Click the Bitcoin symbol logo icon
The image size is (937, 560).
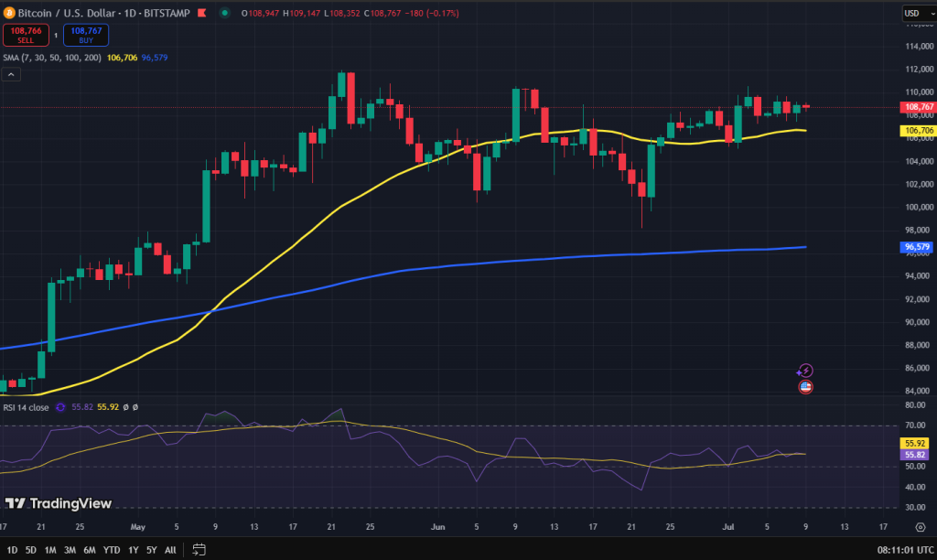(x=9, y=13)
